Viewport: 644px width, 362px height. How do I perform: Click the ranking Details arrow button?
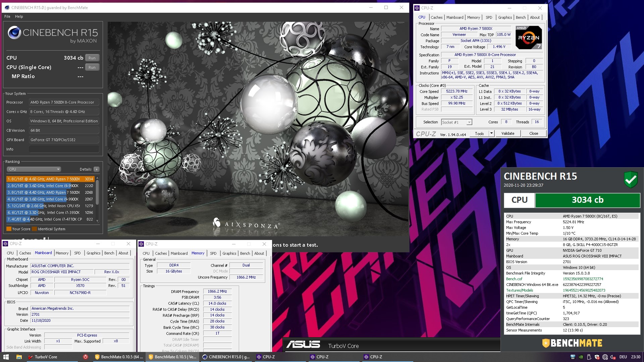click(x=97, y=169)
